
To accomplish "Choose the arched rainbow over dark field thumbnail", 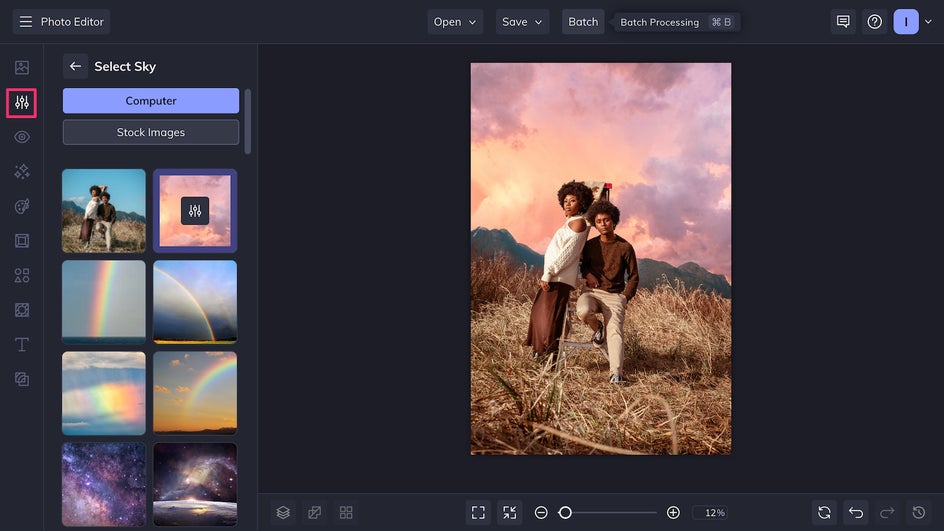I will [x=195, y=302].
